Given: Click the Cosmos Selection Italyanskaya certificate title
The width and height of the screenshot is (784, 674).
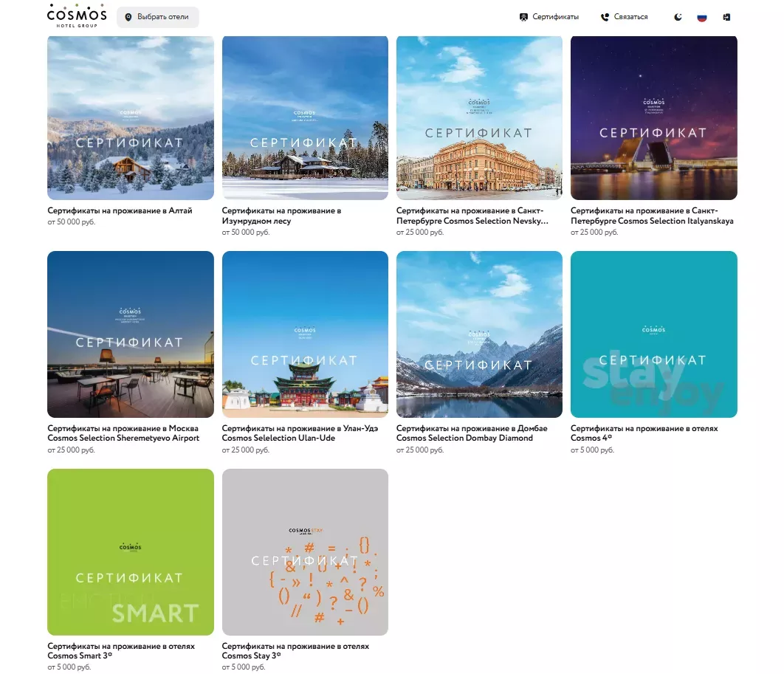Looking at the screenshot, I should [x=652, y=216].
